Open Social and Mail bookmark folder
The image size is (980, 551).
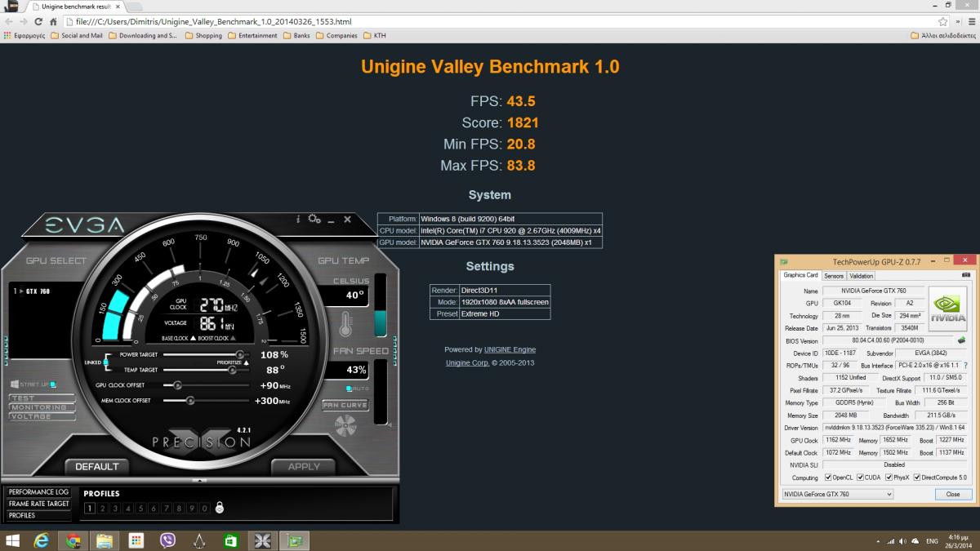pos(77,36)
